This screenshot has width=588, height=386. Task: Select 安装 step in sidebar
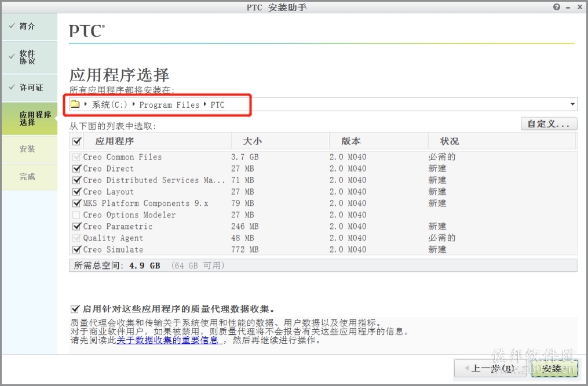(x=30, y=149)
